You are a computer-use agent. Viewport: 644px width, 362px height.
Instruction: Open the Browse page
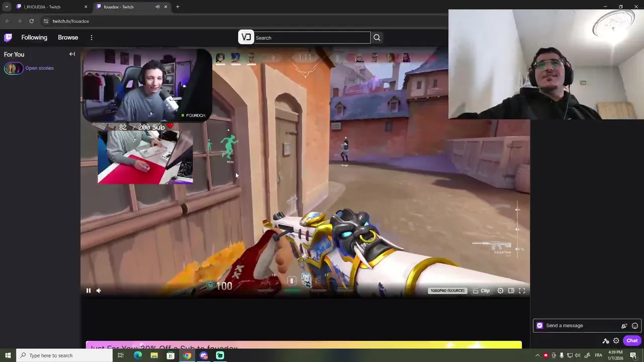[68, 37]
